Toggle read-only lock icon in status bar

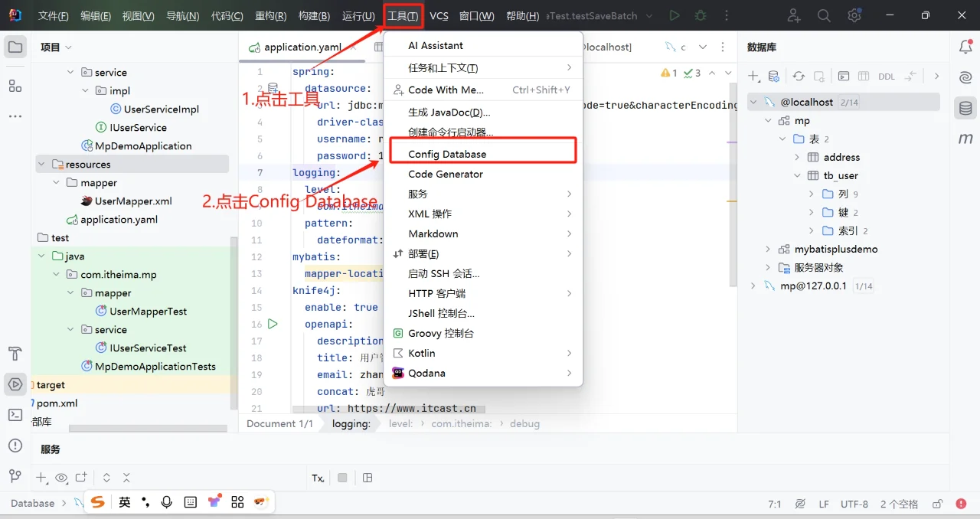pyautogui.click(x=937, y=504)
